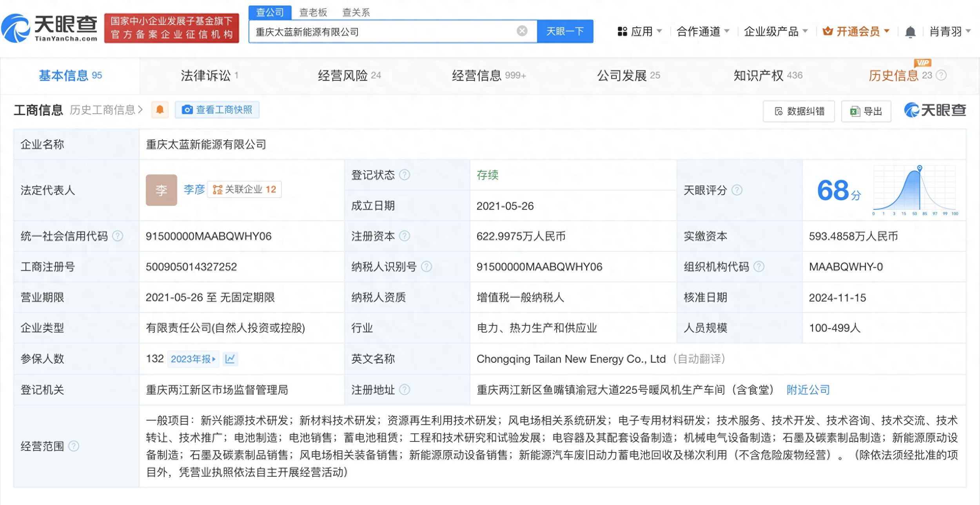Select the 查老板 search tab
Screen dimensions: 980x505
[313, 13]
